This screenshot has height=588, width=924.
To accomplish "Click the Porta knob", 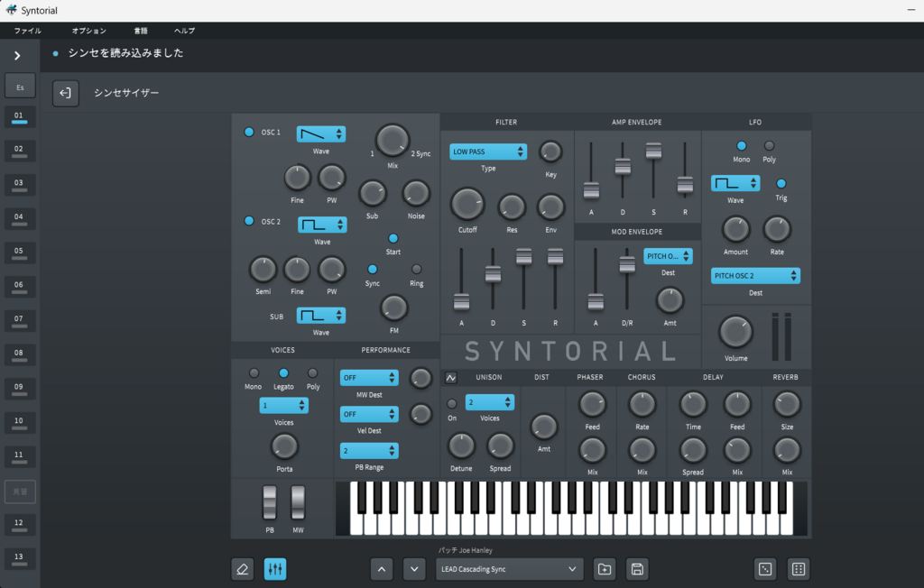I will pyautogui.click(x=284, y=446).
